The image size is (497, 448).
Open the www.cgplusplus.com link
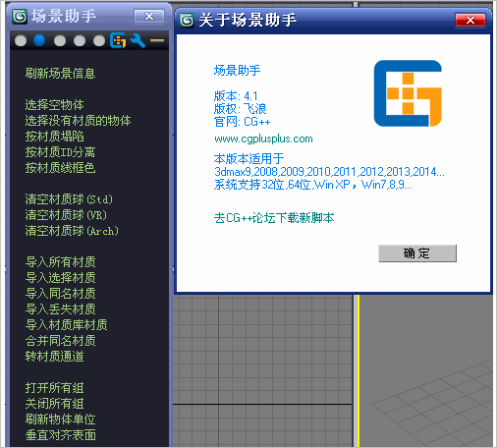[x=263, y=139]
